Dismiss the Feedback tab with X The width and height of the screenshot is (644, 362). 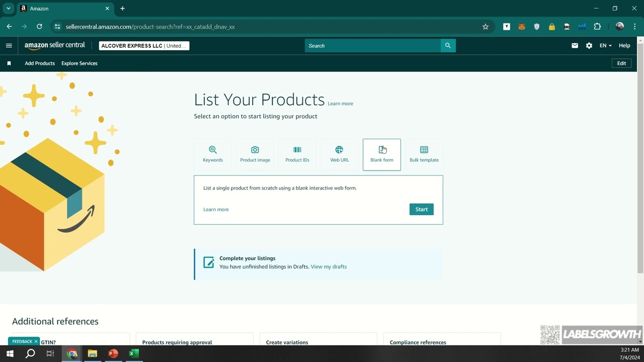36,341
